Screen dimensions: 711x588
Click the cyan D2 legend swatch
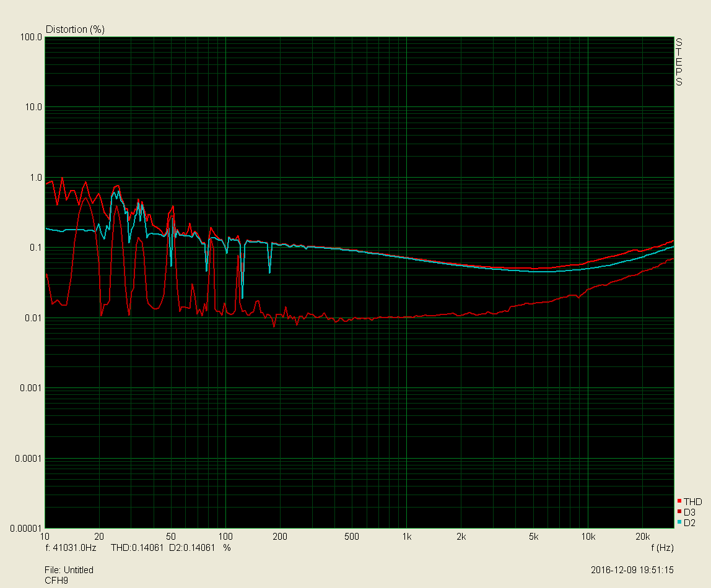point(679,522)
